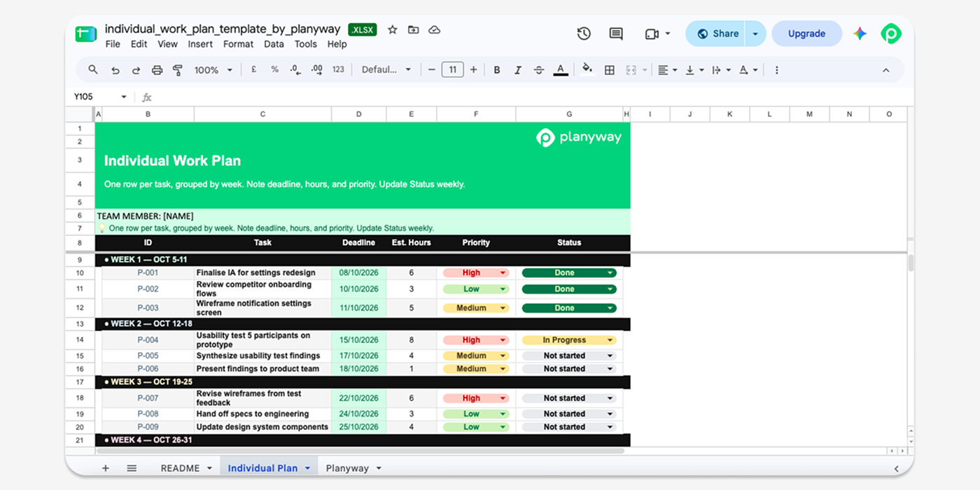Screen dimensions: 980x490
Task: Open horizontal align dropdown
Action: (668, 70)
